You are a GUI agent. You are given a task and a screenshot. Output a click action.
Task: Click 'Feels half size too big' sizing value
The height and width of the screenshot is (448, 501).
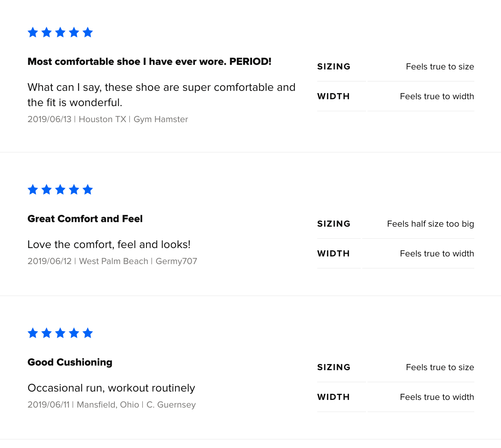[x=430, y=224]
